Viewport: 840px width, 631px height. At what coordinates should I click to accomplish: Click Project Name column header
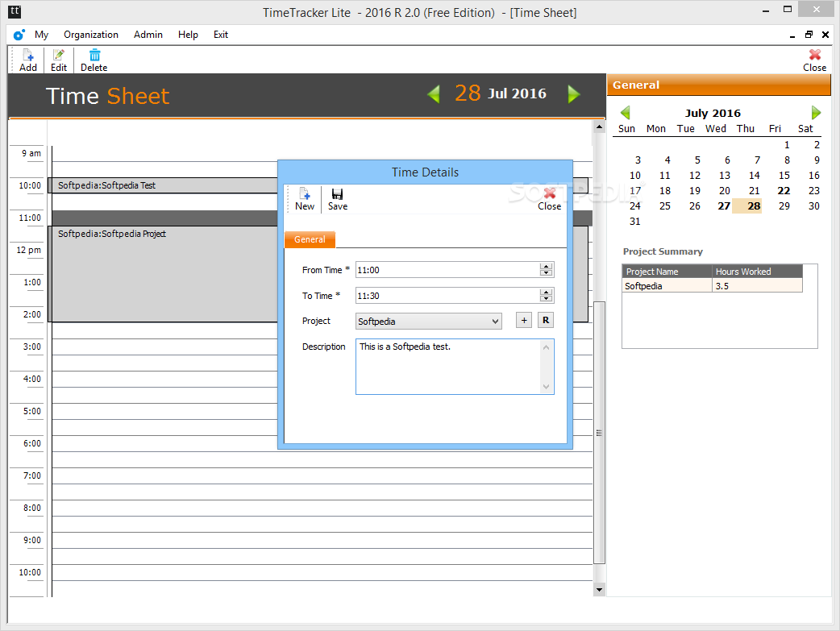[x=667, y=272]
